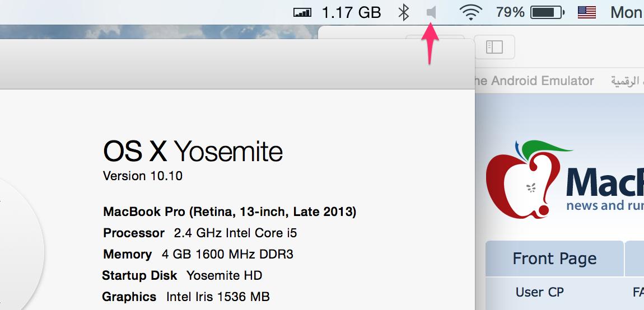This screenshot has width=644, height=310.
Task: Click the memory usage meter icon
Action: [x=302, y=12]
